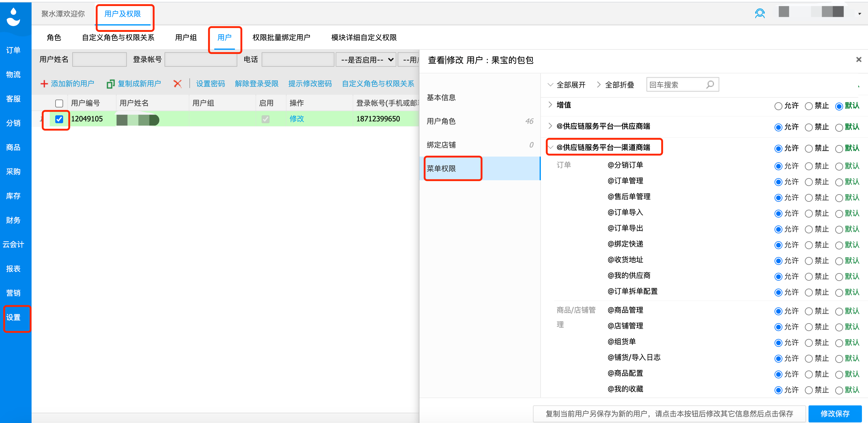Click the add new user plus icon
868x423 pixels.
pyautogui.click(x=44, y=83)
